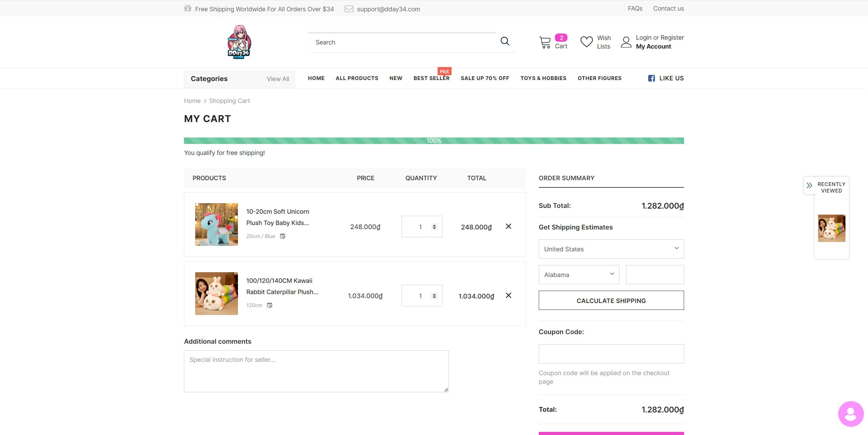Image resolution: width=868 pixels, height=435 pixels.
Task: Click the Coupon Code input field
Action: click(611, 354)
